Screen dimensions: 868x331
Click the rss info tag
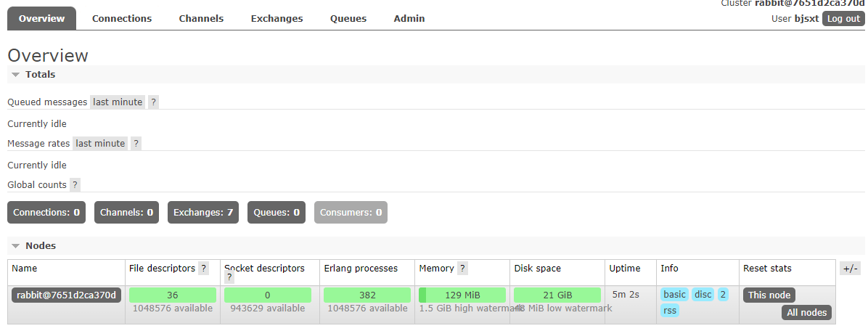(x=670, y=311)
